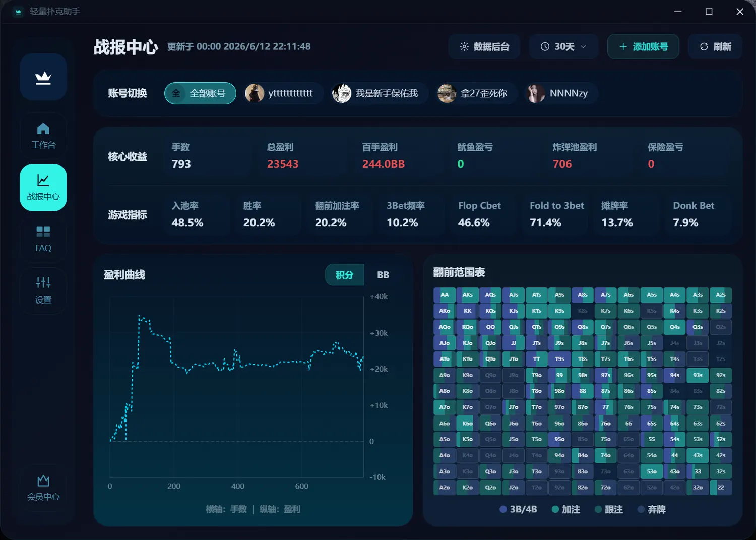
Task: Click the AA cell in preflop range table
Action: (x=445, y=295)
